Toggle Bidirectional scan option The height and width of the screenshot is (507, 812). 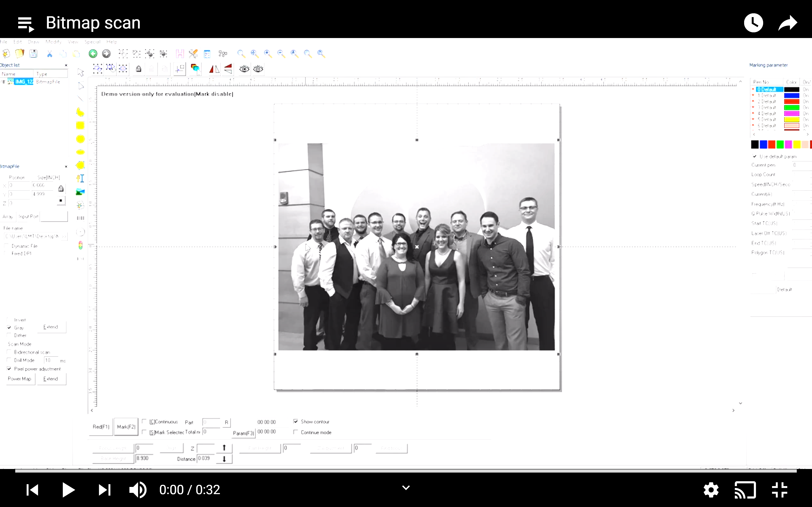pos(9,352)
